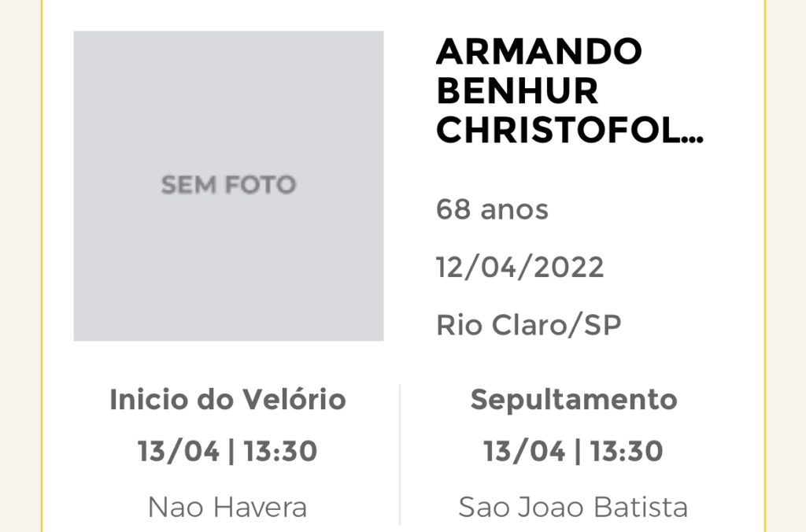Click the Rio Claro/SP location text

click(x=528, y=325)
